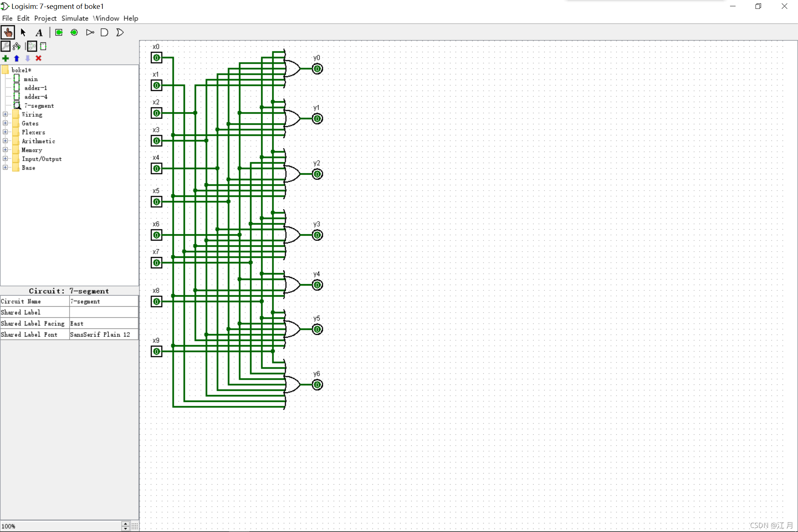Click the Shared Label Facing East value
This screenshot has height=532, width=798.
(x=103, y=324)
